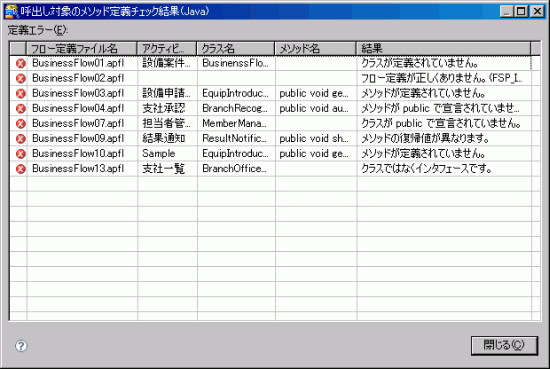Select the BusinessFlow02.apfl file name cell
Screen dimensions: 550x369
click(x=82, y=79)
